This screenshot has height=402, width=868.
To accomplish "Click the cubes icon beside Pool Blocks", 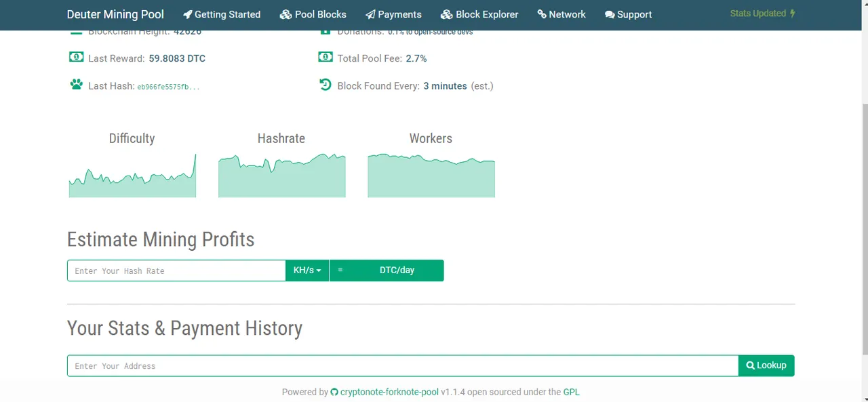I will pos(285,14).
